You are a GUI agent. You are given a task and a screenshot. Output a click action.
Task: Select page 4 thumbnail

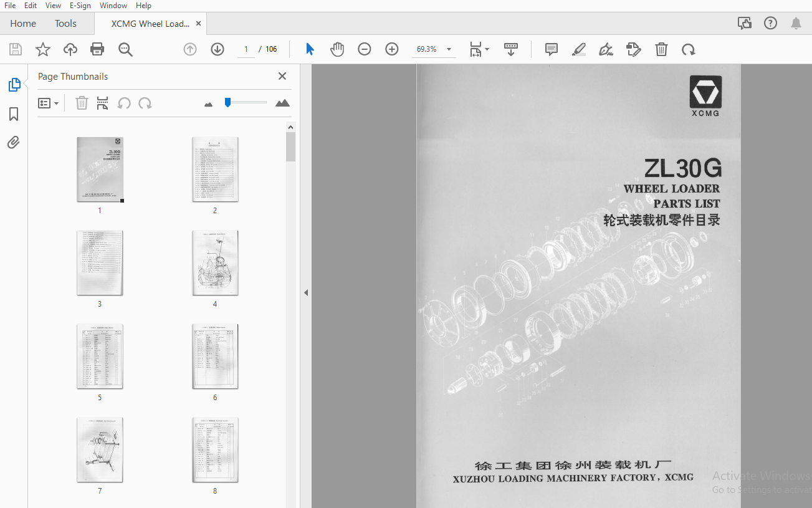click(215, 263)
